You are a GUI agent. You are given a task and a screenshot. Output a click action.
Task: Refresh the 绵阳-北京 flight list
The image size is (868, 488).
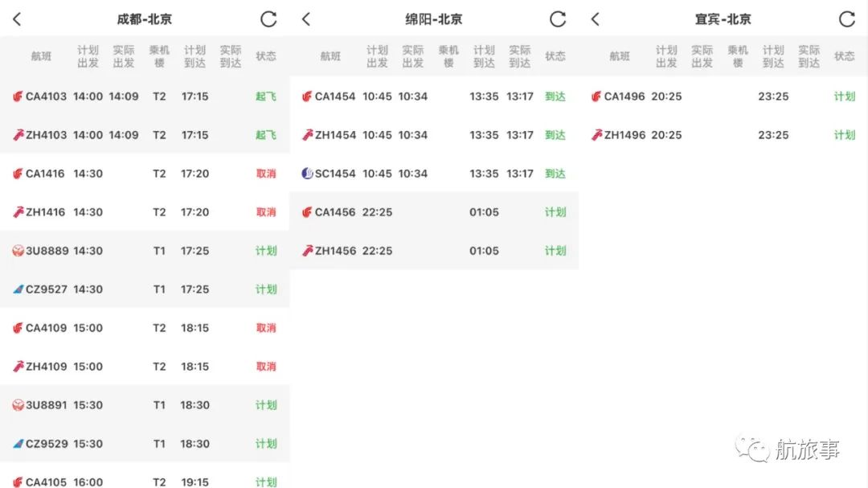558,19
